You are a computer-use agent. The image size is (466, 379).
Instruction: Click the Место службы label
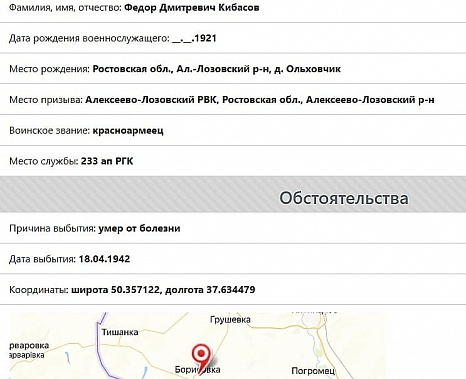tap(44, 161)
